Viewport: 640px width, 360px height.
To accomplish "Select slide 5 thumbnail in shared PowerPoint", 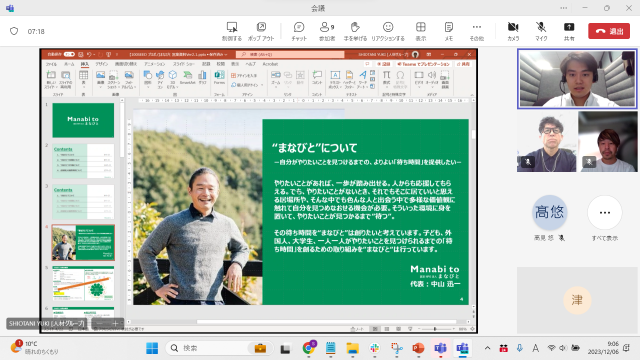I will [83, 283].
